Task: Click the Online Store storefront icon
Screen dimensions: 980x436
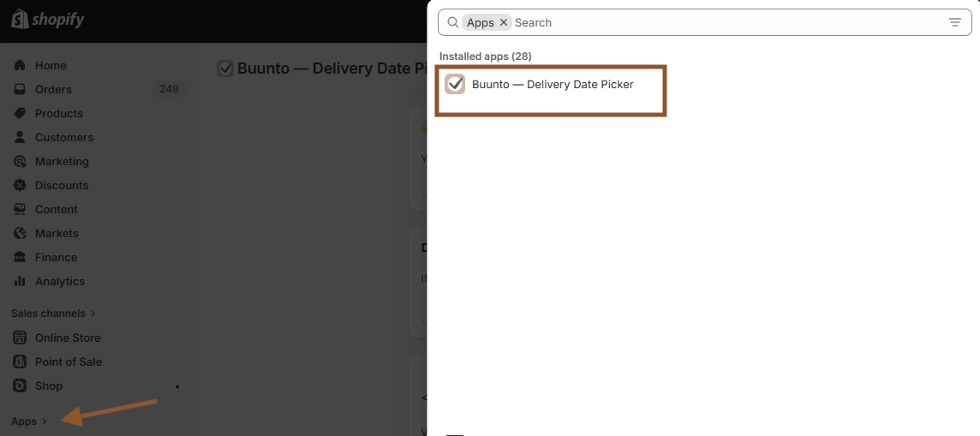Action: (x=20, y=337)
